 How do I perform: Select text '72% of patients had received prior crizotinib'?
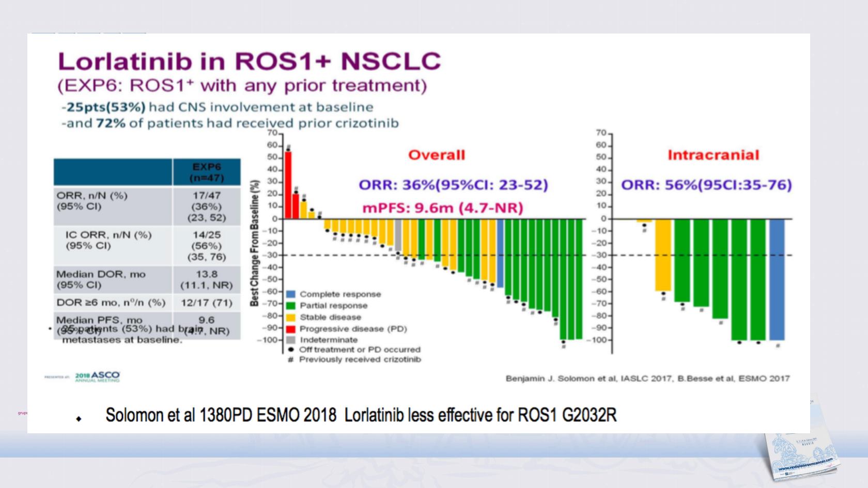(x=247, y=123)
